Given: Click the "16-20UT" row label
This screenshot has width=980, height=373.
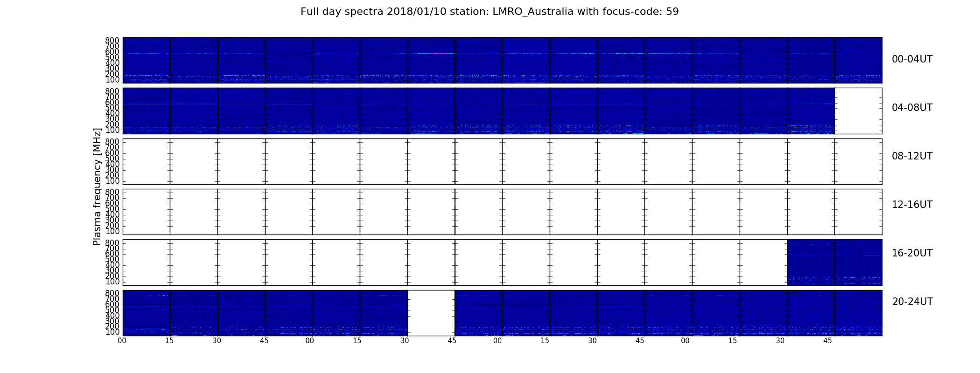Looking at the screenshot, I should 912,253.
